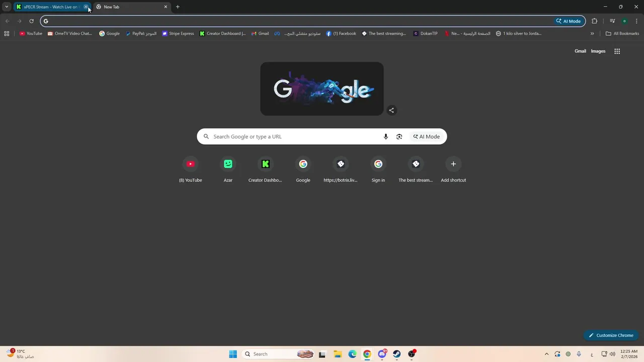Open the Meta studio bookmark
Viewport: 644px width, 362px height.
coord(297,34)
